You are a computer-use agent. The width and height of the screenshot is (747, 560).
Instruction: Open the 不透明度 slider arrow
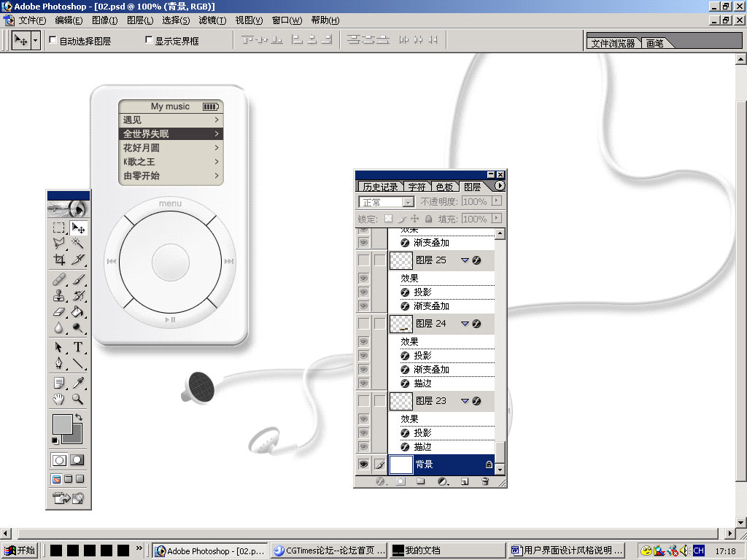(496, 201)
